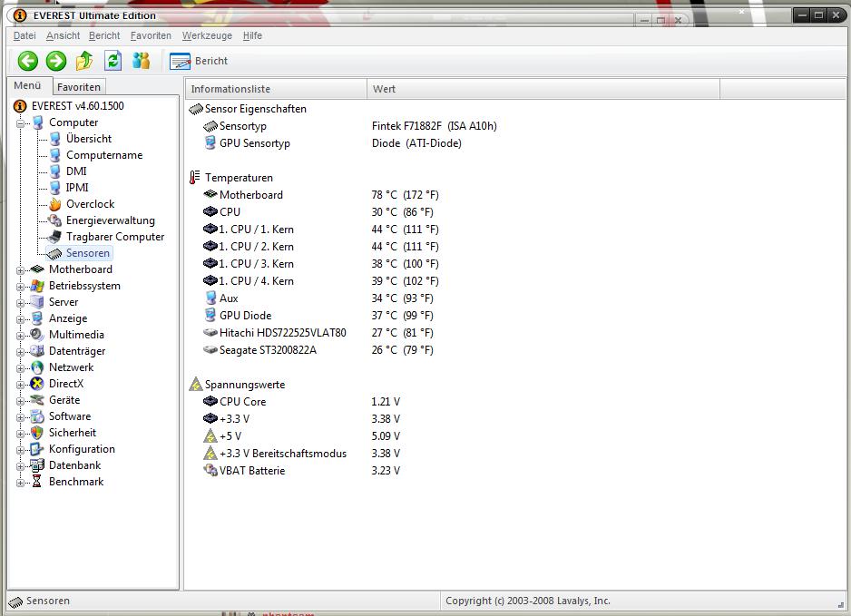851x616 pixels.
Task: Go forward with the green right arrow
Action: tap(56, 61)
